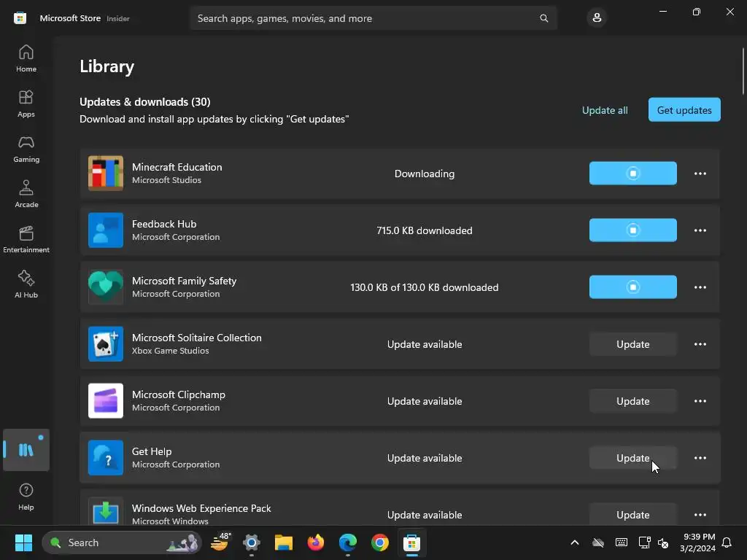Launch Google Chrome from the taskbar
The height and width of the screenshot is (560, 747).
coord(379,542)
